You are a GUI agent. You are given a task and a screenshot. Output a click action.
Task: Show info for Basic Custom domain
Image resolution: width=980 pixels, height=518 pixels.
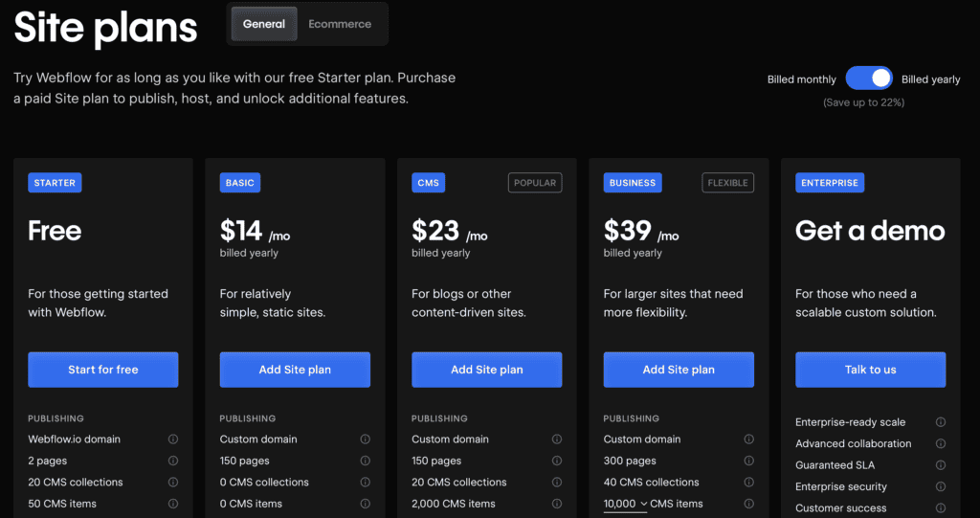[365, 439]
